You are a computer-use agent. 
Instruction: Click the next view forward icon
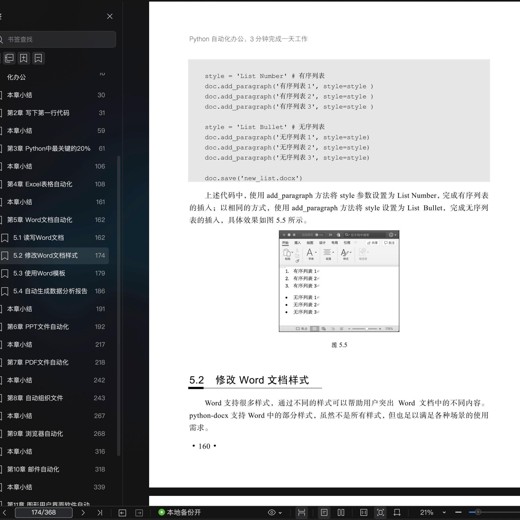139,512
